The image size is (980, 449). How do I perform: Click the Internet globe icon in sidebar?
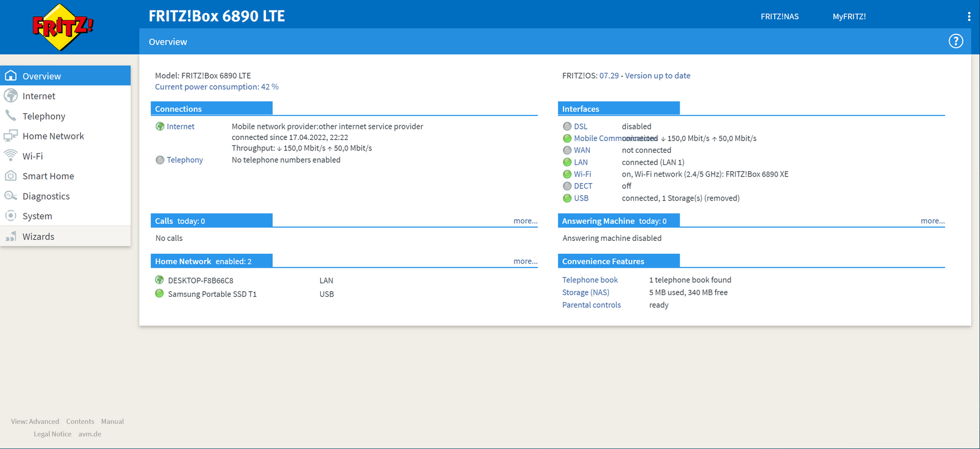click(x=10, y=96)
